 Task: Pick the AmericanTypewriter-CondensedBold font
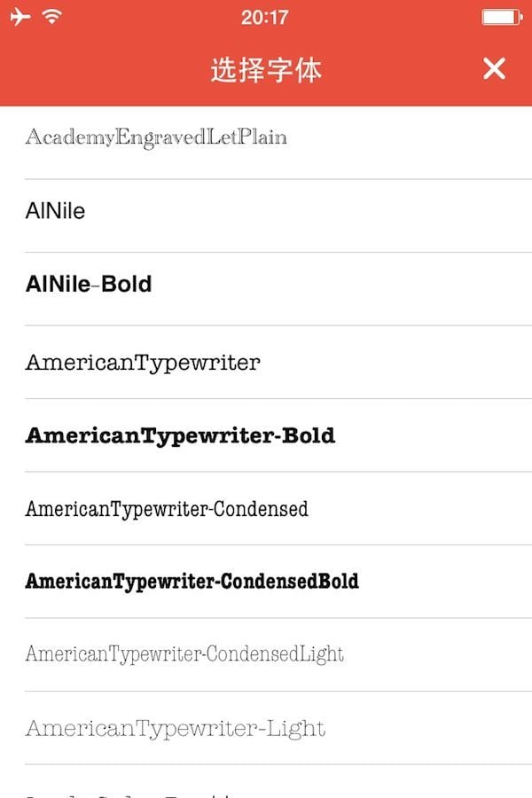pyautogui.click(x=192, y=582)
